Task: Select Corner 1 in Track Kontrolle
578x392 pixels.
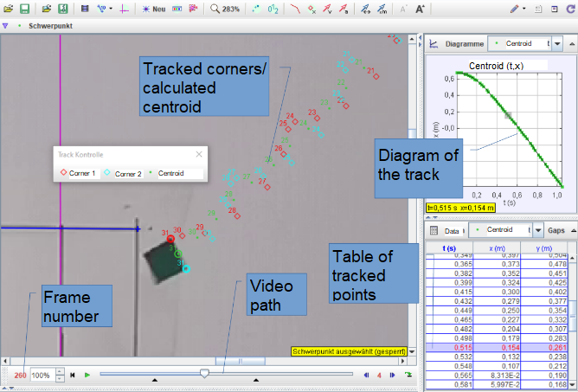Action: [78, 173]
